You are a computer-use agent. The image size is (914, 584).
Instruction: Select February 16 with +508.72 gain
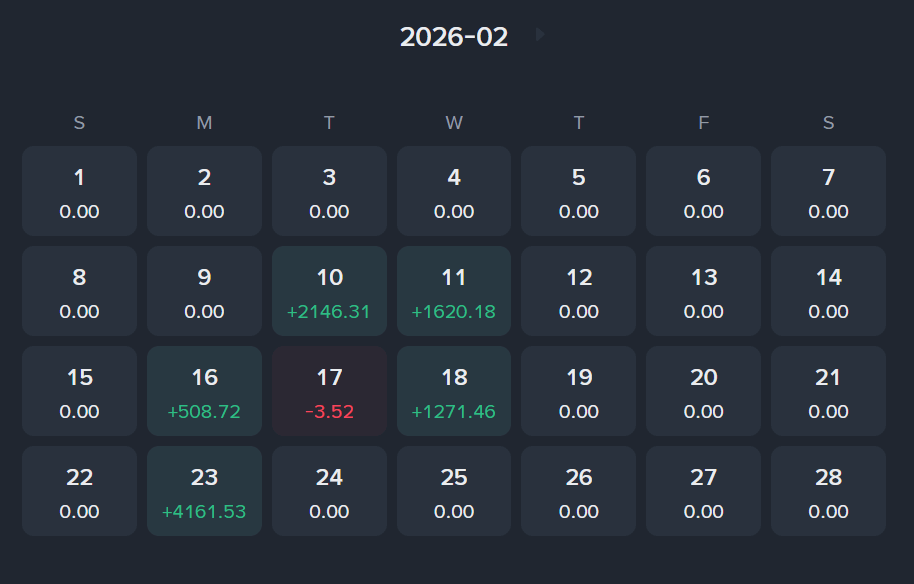(204, 391)
